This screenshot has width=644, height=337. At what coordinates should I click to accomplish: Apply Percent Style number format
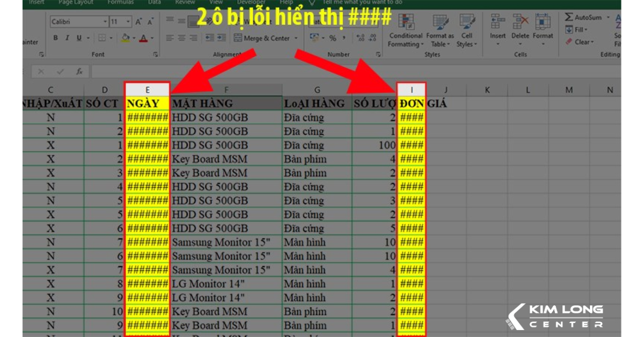tap(333, 38)
